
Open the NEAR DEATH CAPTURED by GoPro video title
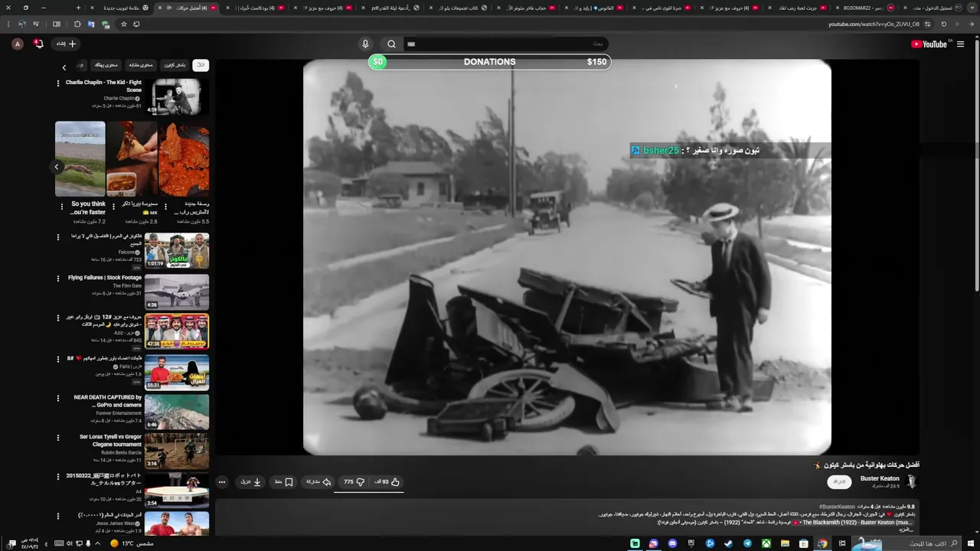tap(107, 401)
